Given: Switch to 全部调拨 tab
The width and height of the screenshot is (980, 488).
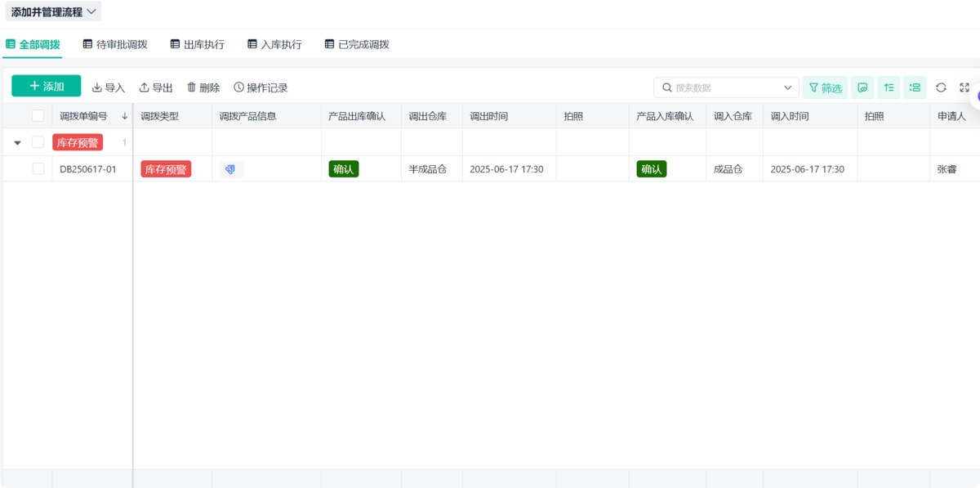Looking at the screenshot, I should [x=33, y=44].
